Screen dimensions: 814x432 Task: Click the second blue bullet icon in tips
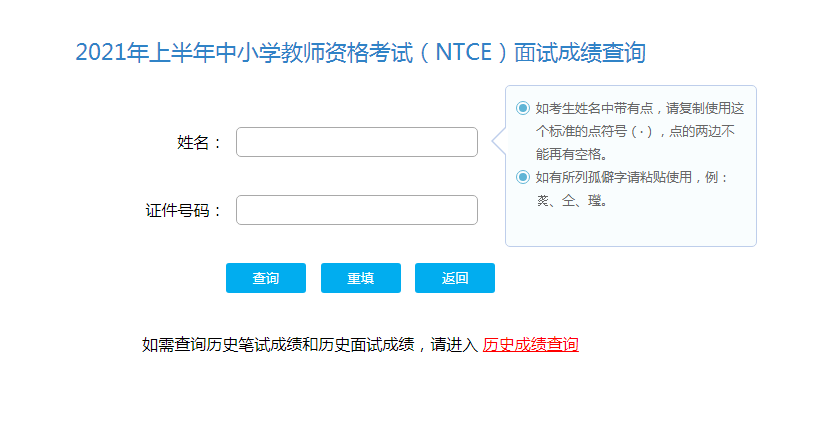click(x=523, y=177)
